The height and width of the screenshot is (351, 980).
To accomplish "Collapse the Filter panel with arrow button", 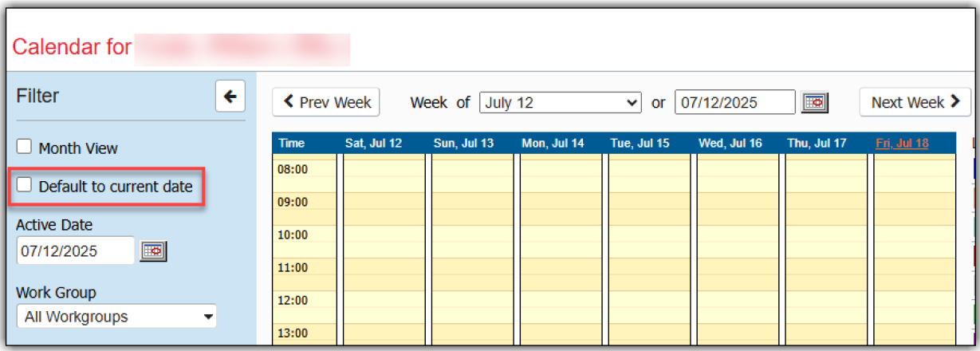I will tap(230, 97).
